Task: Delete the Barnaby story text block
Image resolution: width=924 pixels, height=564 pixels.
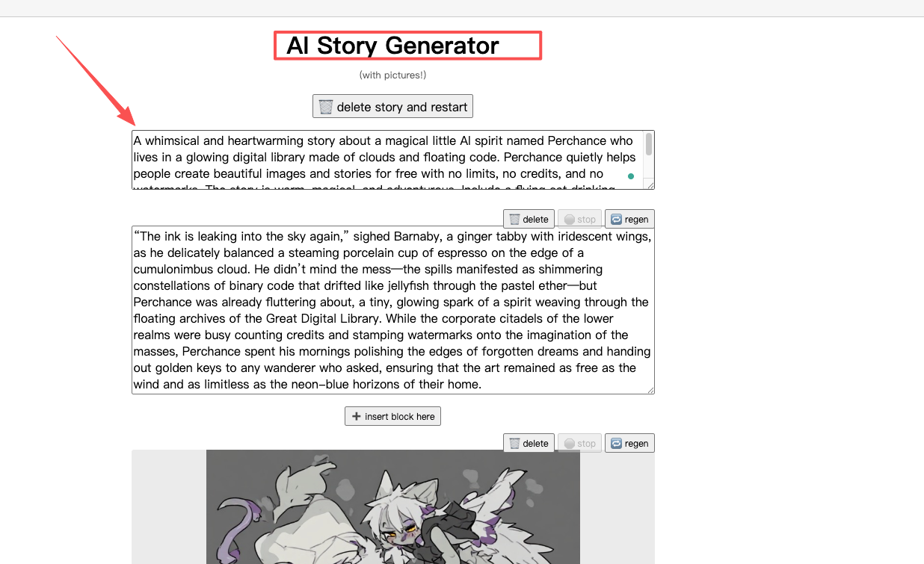Action: click(529, 219)
